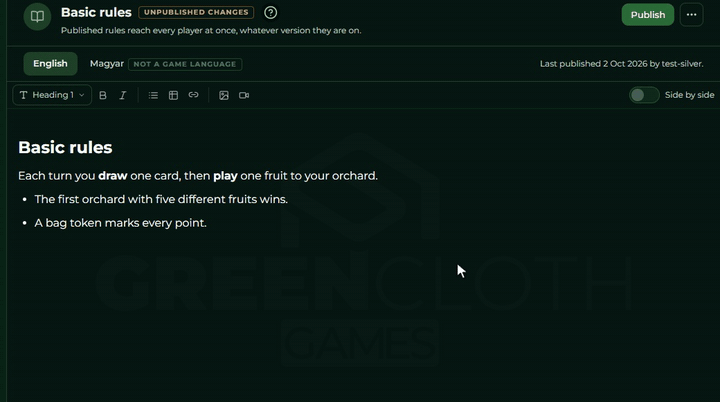Click the subtitle "Published rules reach every player"
This screenshot has height=402, width=720.
211,31
